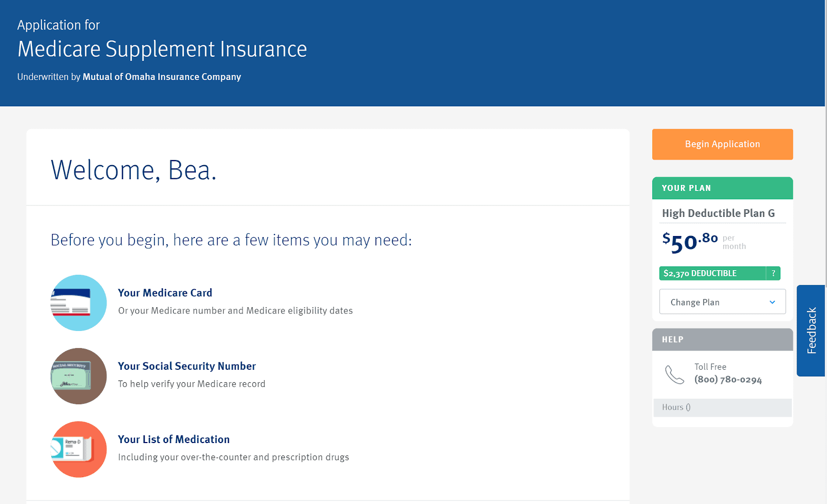Click the question mark beside the deductible
The image size is (827, 504).
coord(773,273)
